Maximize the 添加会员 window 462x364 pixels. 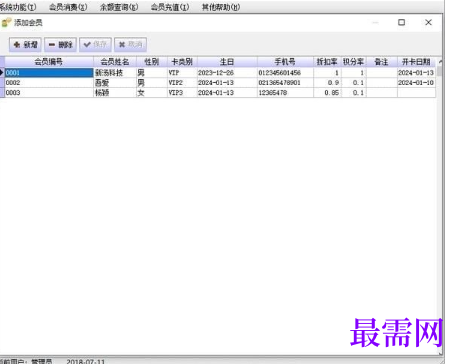(402, 22)
